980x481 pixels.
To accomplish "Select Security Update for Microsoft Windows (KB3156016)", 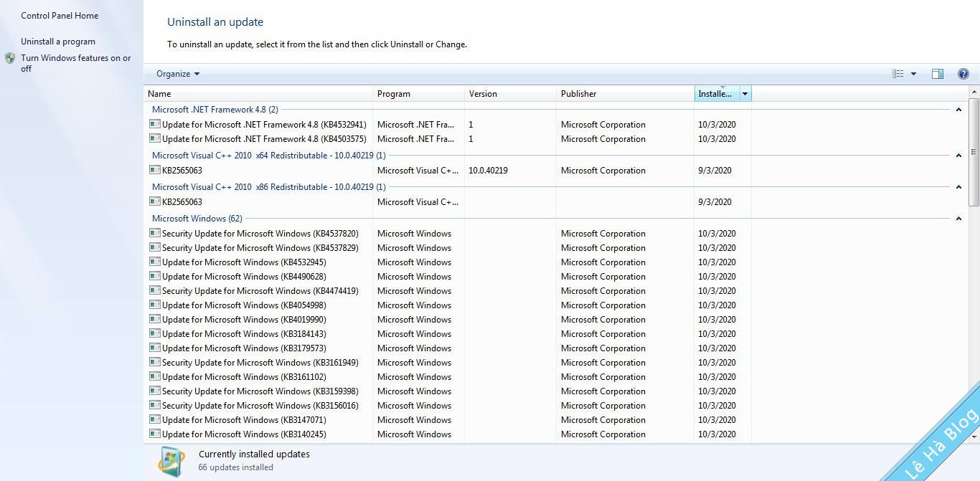I will [x=260, y=406].
